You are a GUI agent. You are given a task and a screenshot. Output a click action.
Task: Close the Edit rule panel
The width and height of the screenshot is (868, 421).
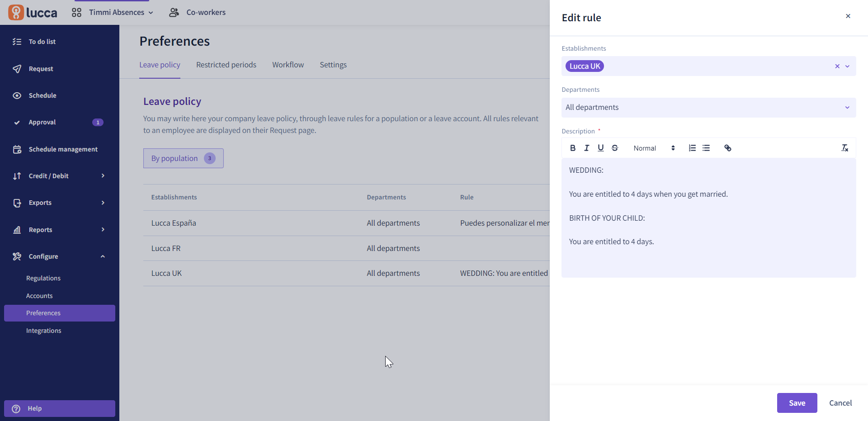tap(848, 16)
